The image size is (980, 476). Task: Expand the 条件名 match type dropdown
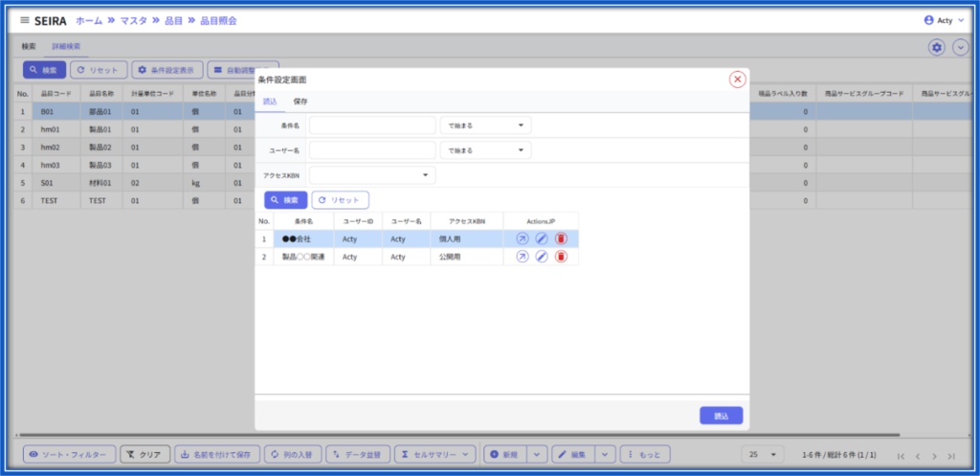(x=485, y=125)
